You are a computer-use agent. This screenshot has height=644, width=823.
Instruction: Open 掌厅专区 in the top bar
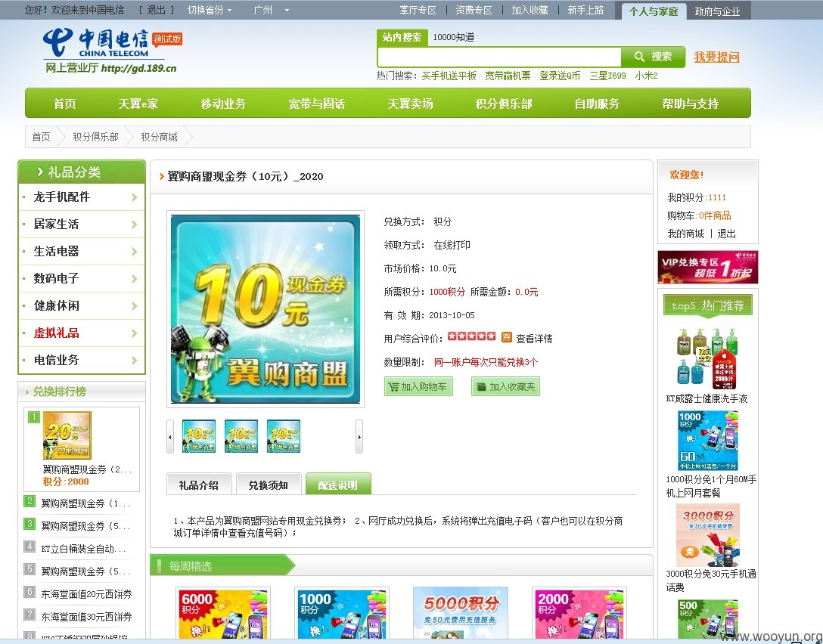pos(418,10)
